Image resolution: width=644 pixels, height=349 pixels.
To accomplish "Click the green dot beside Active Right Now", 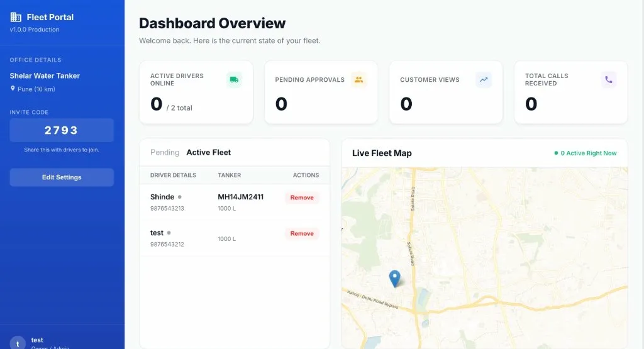I will 556,153.
